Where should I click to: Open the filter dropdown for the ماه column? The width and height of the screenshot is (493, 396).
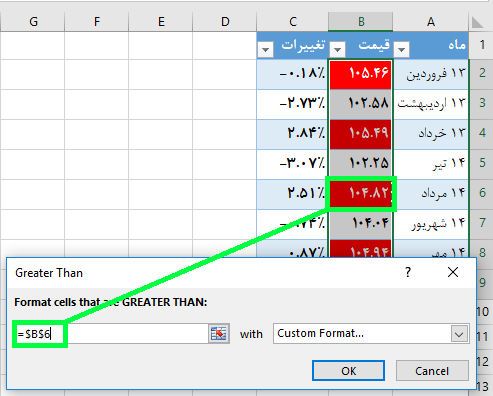tap(402, 50)
